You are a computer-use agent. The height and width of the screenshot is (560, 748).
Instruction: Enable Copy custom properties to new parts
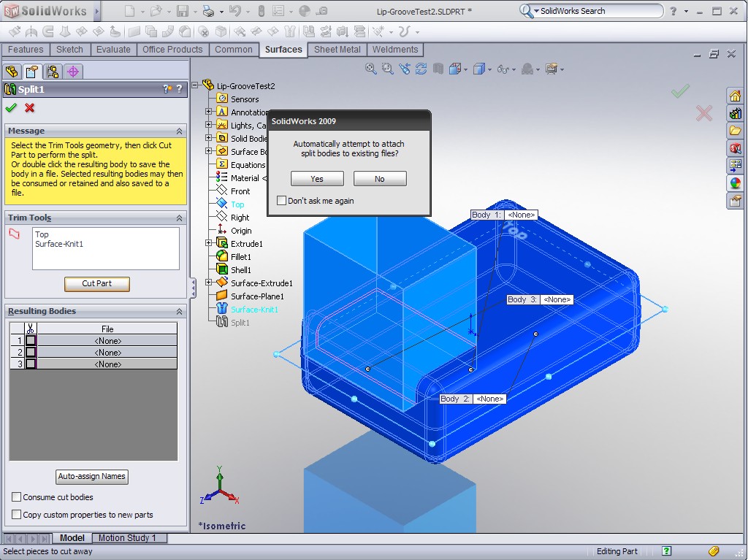tap(17, 515)
